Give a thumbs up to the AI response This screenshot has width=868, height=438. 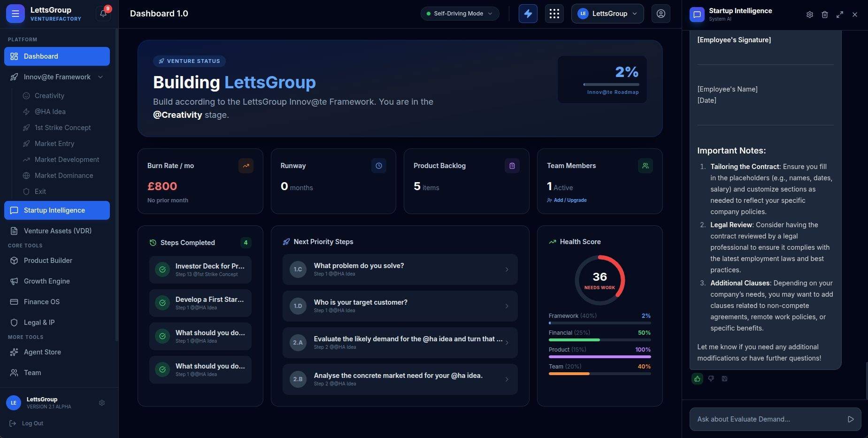pos(697,379)
